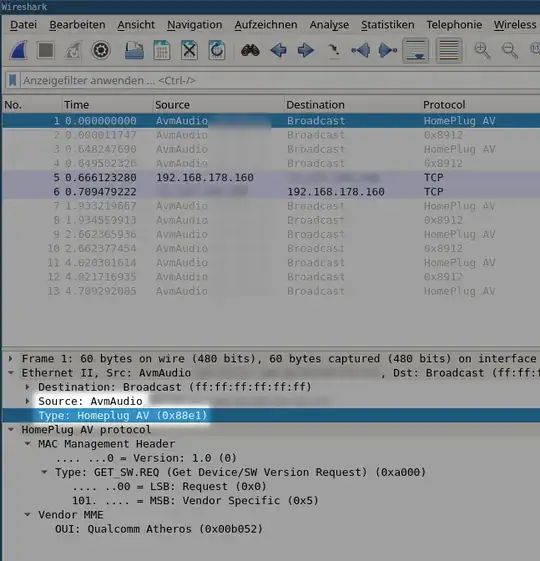Viewport: 540px width, 561px height.
Task: Select packet 13 at time 4.709292085
Action: coord(271,291)
